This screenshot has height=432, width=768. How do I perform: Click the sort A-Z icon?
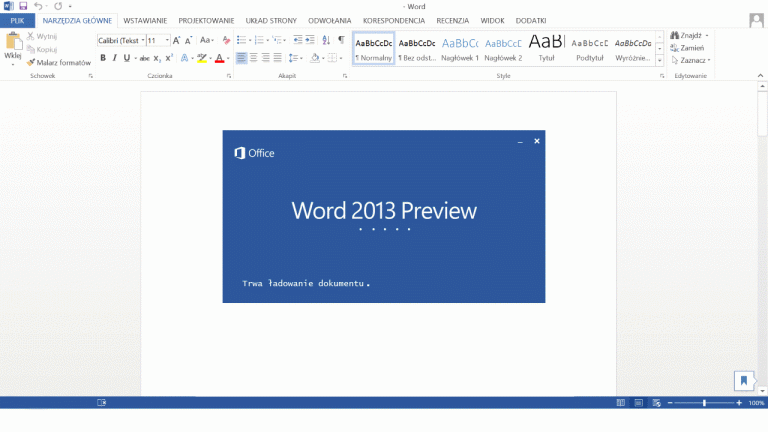326,40
